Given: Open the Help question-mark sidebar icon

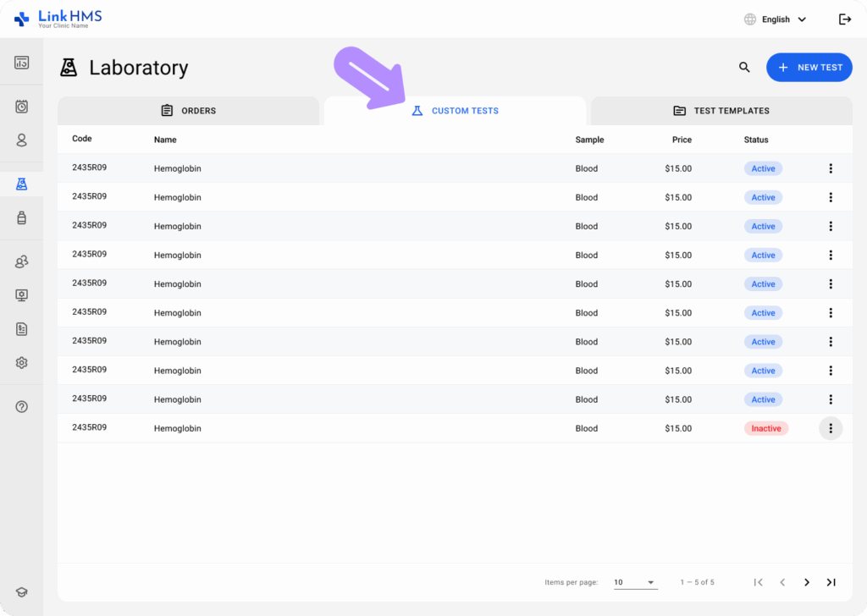Looking at the screenshot, I should coord(21,407).
